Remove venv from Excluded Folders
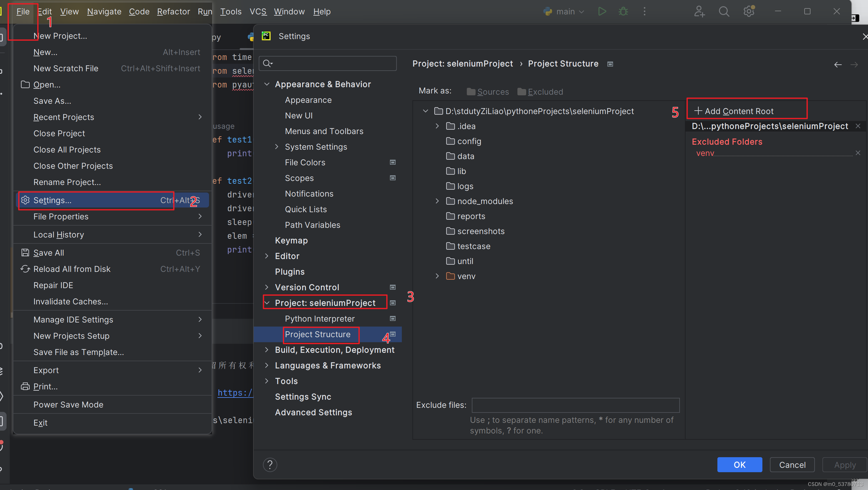868x490 pixels. [x=858, y=153]
